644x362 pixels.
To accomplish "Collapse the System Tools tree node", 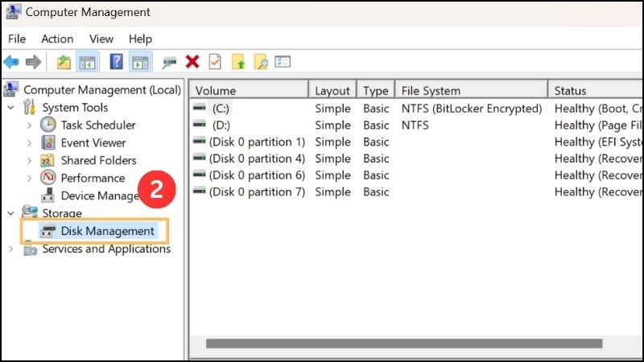I will [11, 108].
